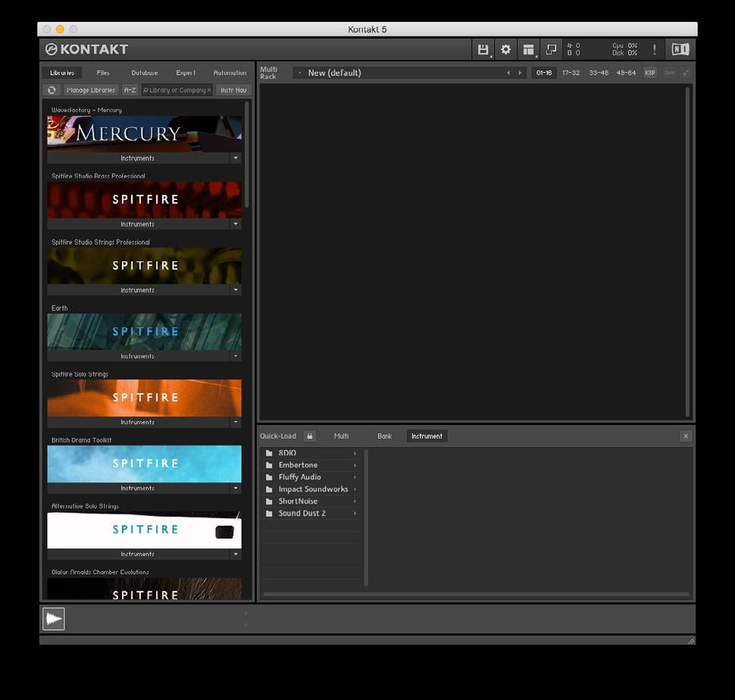Open the Impact Soundworks folder icon
Screen dimensions: 735x700
click(x=269, y=489)
